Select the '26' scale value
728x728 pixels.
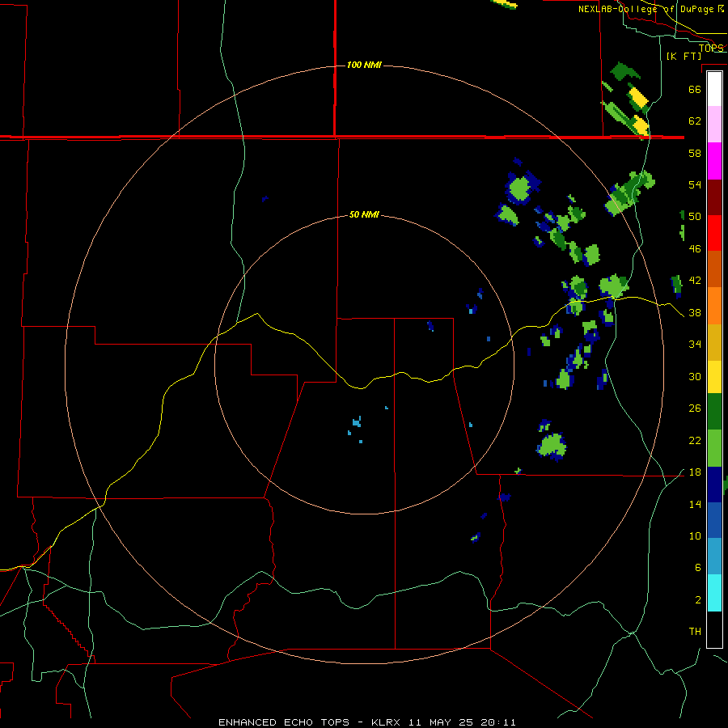pos(695,408)
